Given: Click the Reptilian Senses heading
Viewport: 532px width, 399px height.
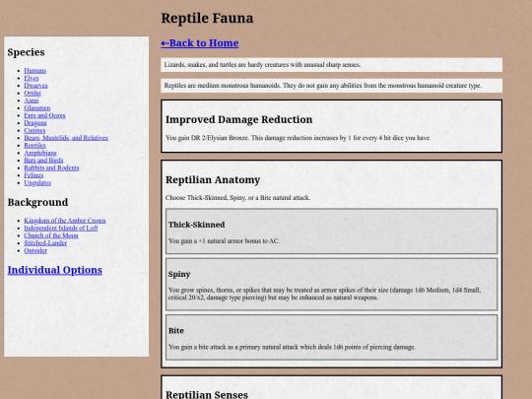Looking at the screenshot, I should click(207, 394).
